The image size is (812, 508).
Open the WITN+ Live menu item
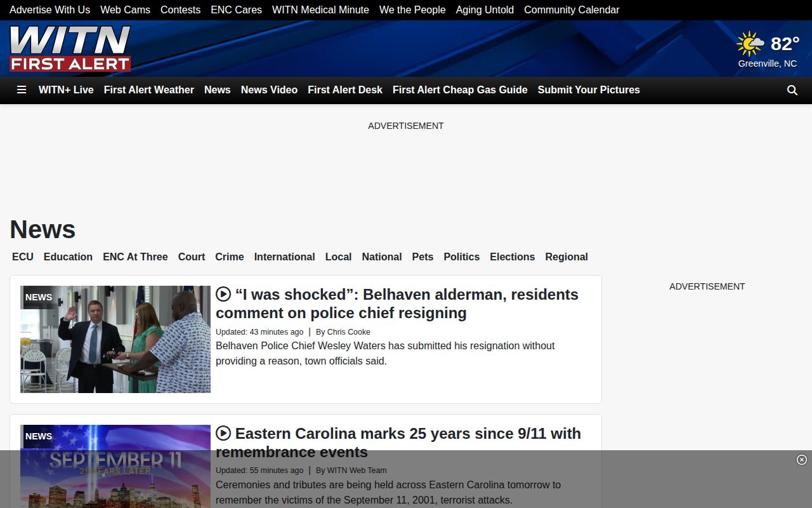point(66,90)
